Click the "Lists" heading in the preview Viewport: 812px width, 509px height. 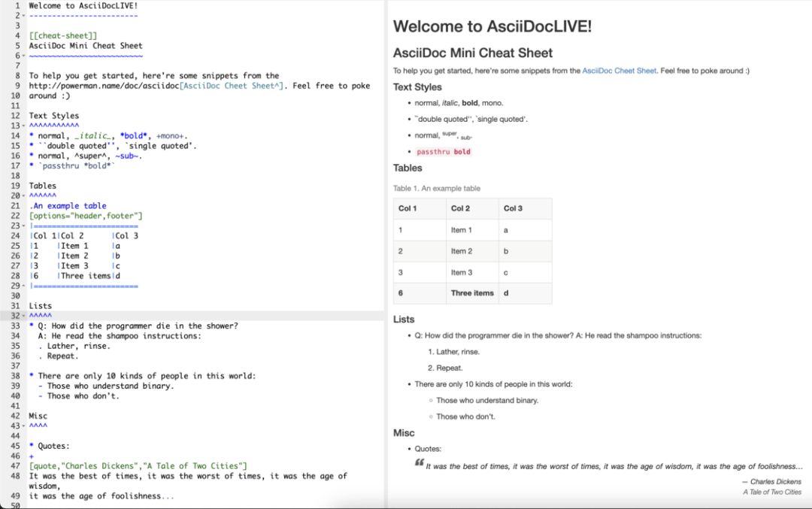pos(404,320)
